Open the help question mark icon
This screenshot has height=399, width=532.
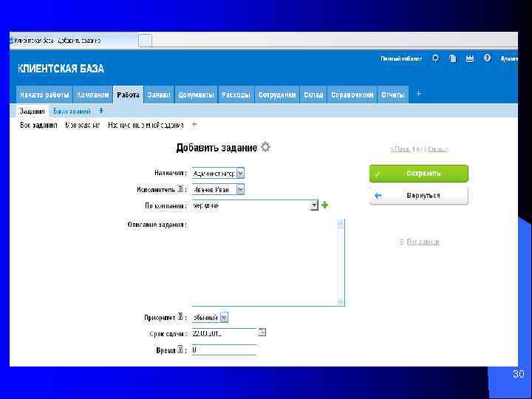pyautogui.click(x=487, y=58)
